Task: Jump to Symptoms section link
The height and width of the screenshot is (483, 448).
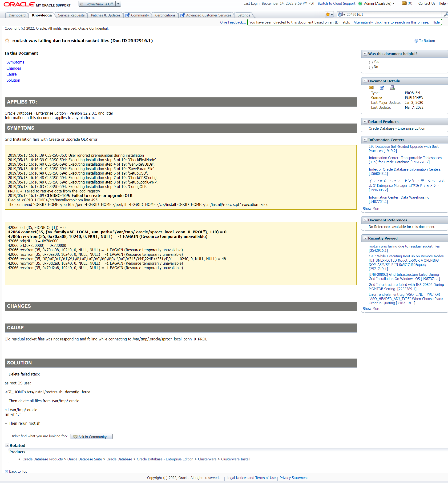Action: coord(15,62)
